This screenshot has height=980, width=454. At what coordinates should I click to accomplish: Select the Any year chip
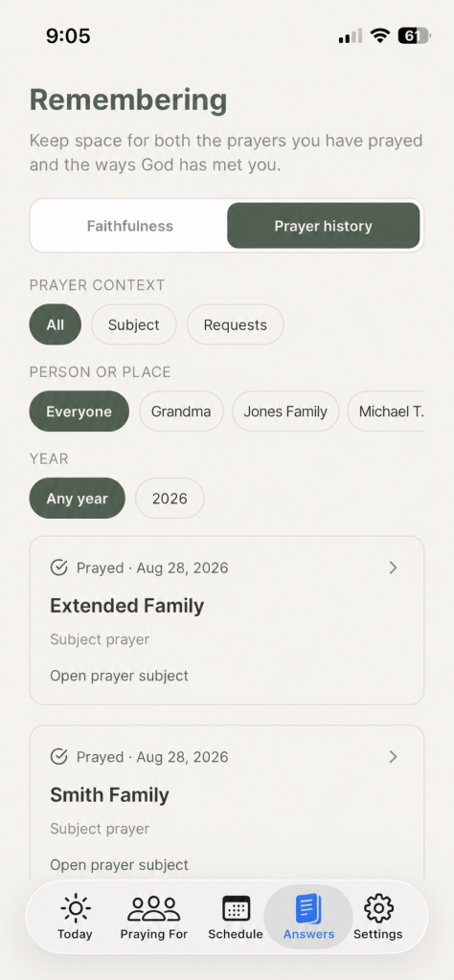[77, 498]
